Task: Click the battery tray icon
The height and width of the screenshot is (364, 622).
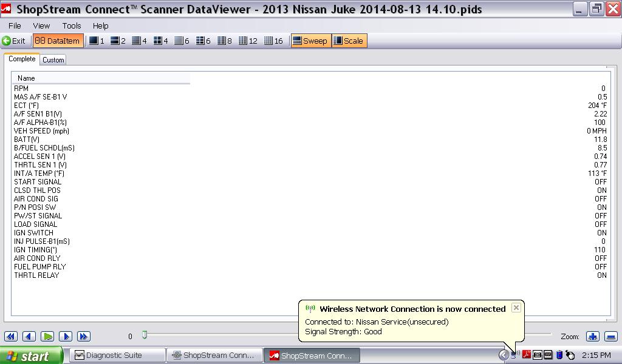Action: click(x=559, y=355)
